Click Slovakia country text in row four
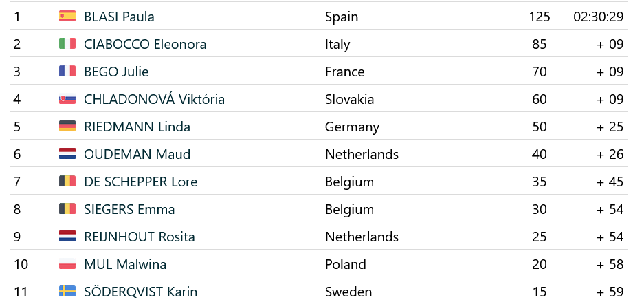The width and height of the screenshot is (644, 302). pos(349,99)
